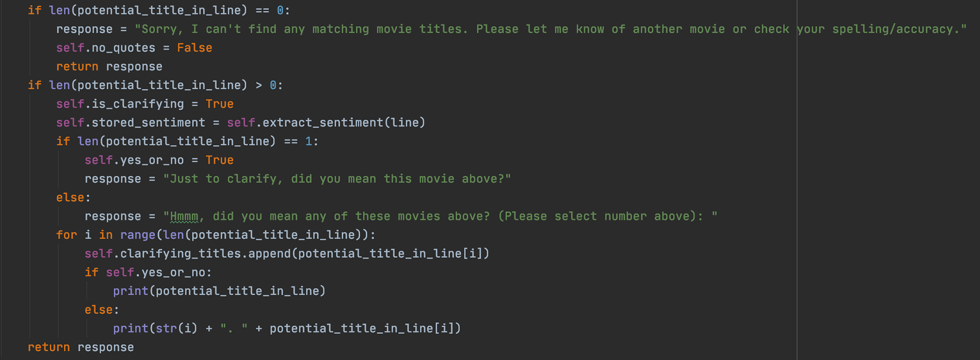Click the final 'return response' at bottom
980x360 pixels.
point(81,347)
